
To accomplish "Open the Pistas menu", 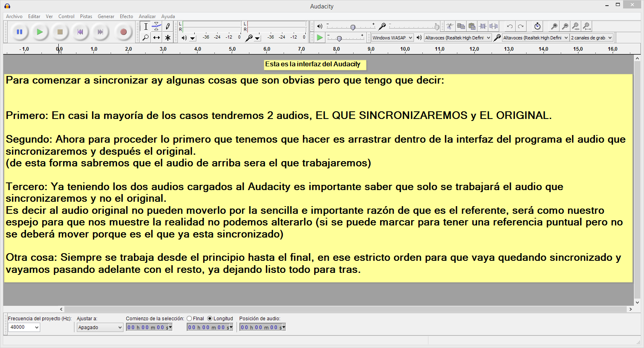I will pyautogui.click(x=86, y=16).
